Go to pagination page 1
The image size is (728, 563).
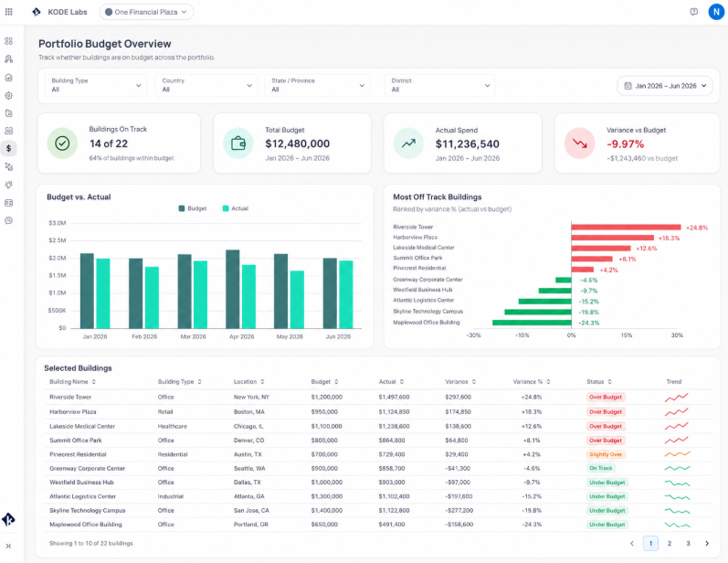pyautogui.click(x=650, y=543)
